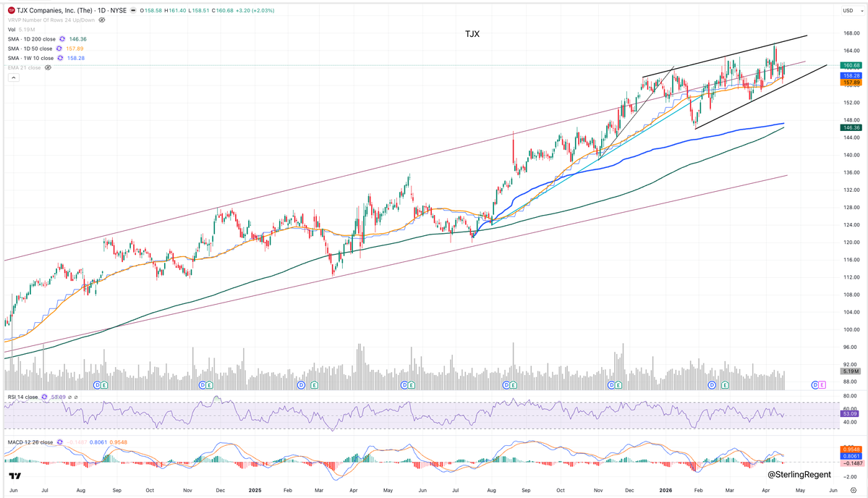Screen dimensions: 868x498
Task: Click the green 160.68 last price label
Action: (x=850, y=66)
